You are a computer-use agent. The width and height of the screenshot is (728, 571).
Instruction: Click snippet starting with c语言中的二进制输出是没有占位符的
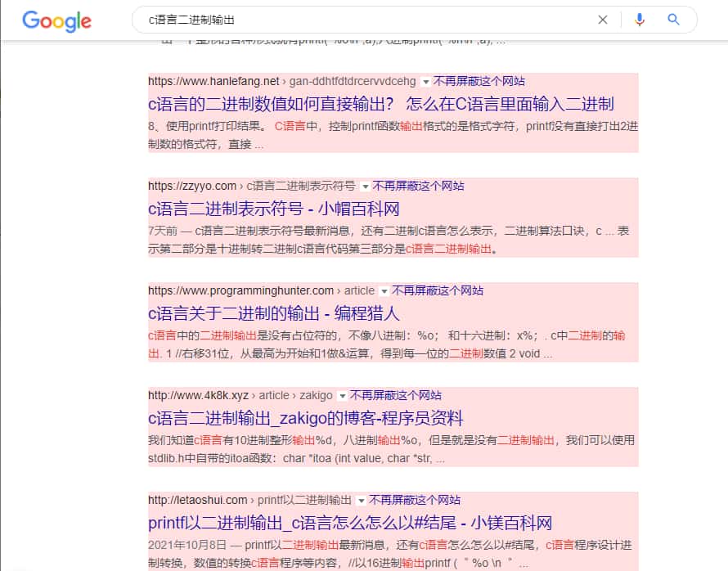click(x=387, y=344)
